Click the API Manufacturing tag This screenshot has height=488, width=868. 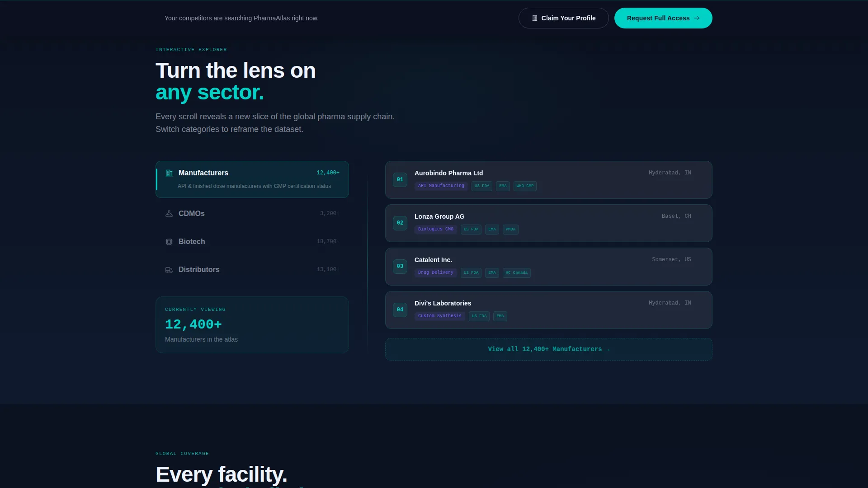441,186
